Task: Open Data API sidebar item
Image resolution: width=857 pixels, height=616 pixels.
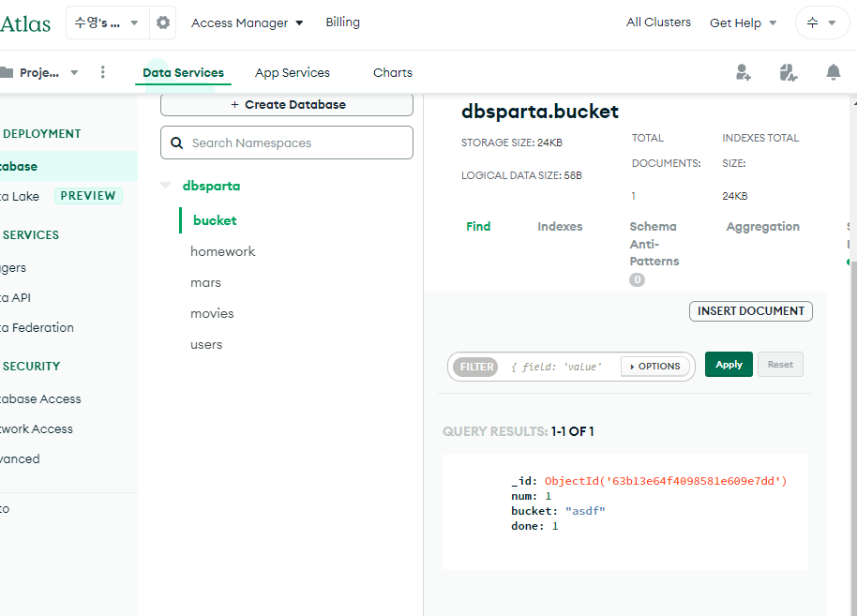Action: 15,298
